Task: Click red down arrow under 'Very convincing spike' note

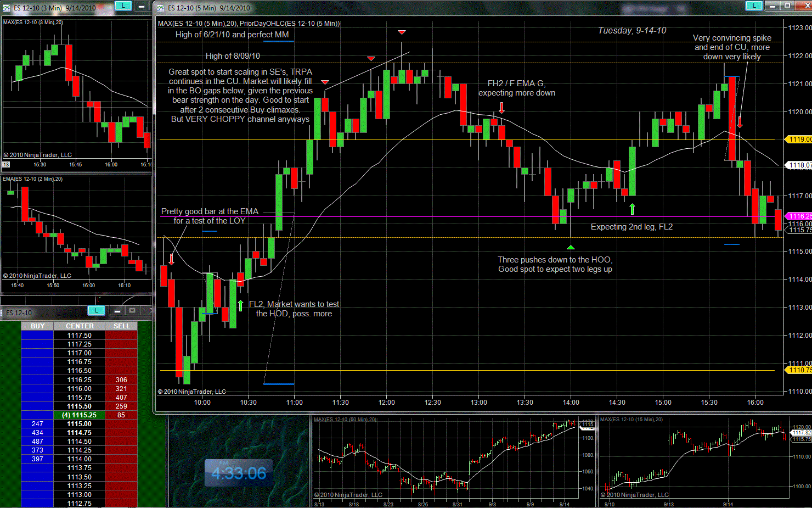Action: [740, 122]
